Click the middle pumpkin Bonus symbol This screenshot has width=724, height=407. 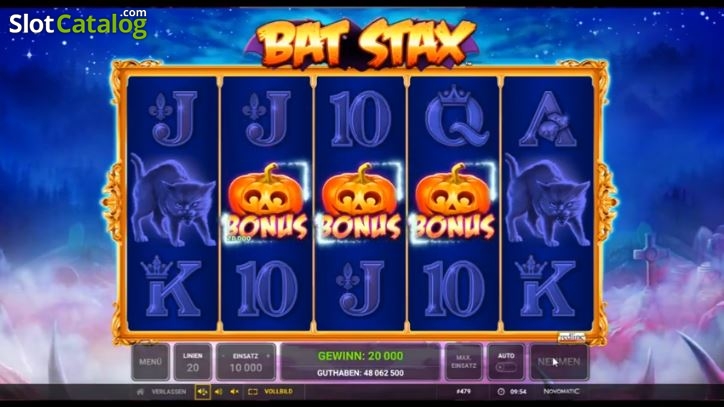point(360,202)
